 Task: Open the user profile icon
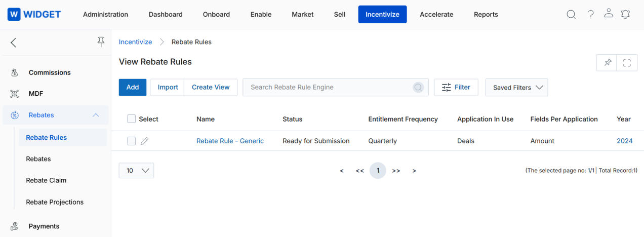(x=609, y=14)
